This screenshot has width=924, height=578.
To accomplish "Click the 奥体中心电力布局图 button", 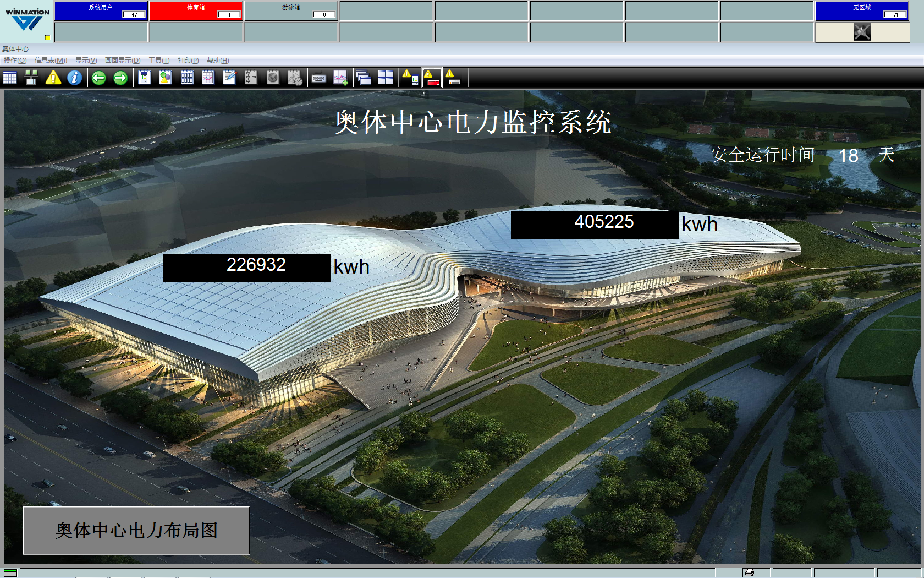I will click(136, 531).
